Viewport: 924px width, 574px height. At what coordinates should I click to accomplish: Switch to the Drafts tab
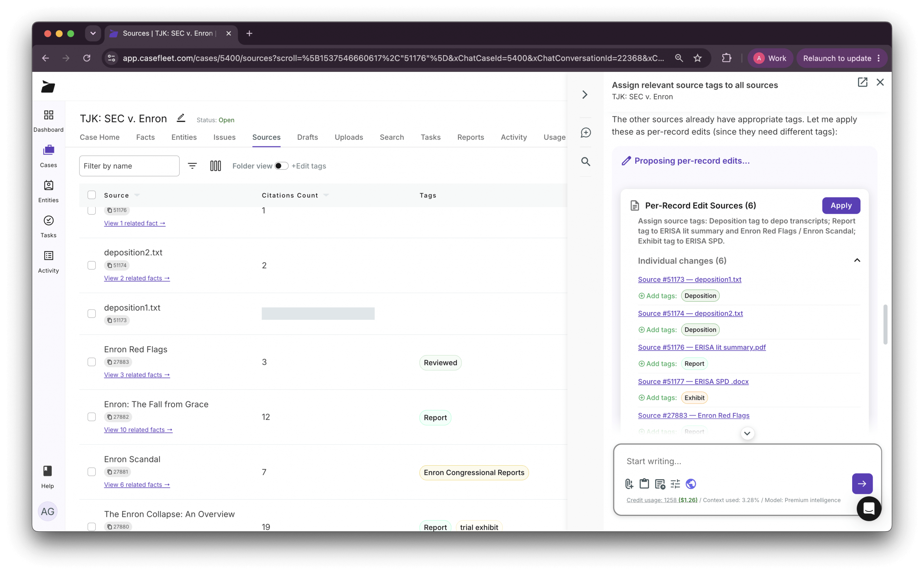[307, 137]
